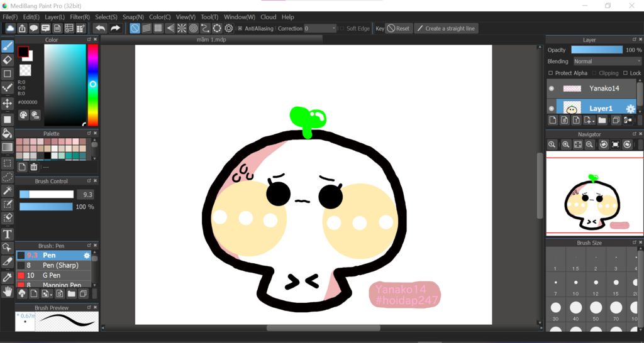
Task: Open snap settings gear in toolbar
Action: (229, 28)
